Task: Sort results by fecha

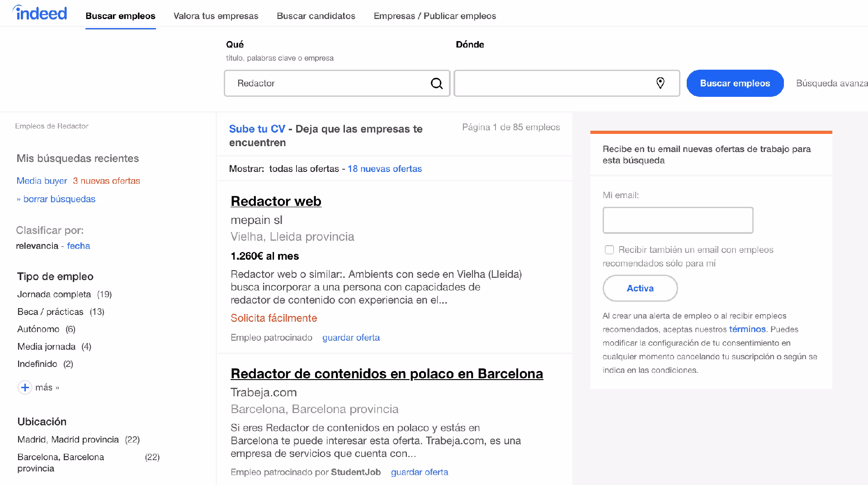Action: pyautogui.click(x=78, y=246)
